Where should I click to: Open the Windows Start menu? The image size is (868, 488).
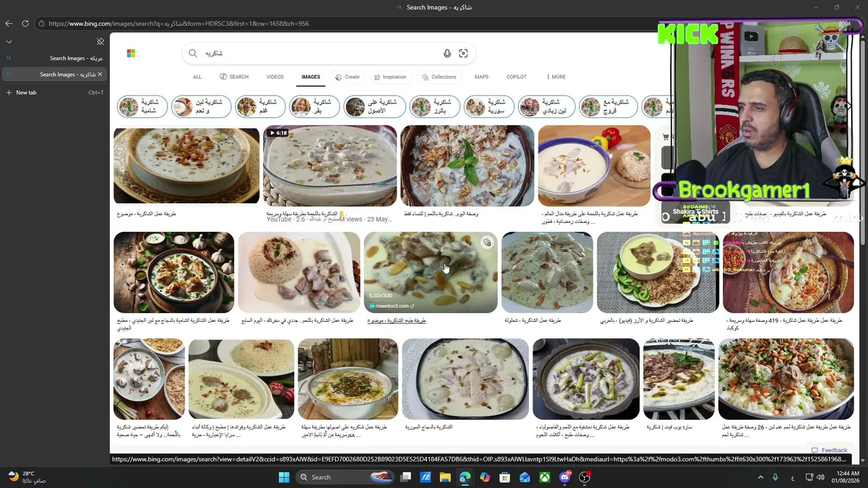284,477
